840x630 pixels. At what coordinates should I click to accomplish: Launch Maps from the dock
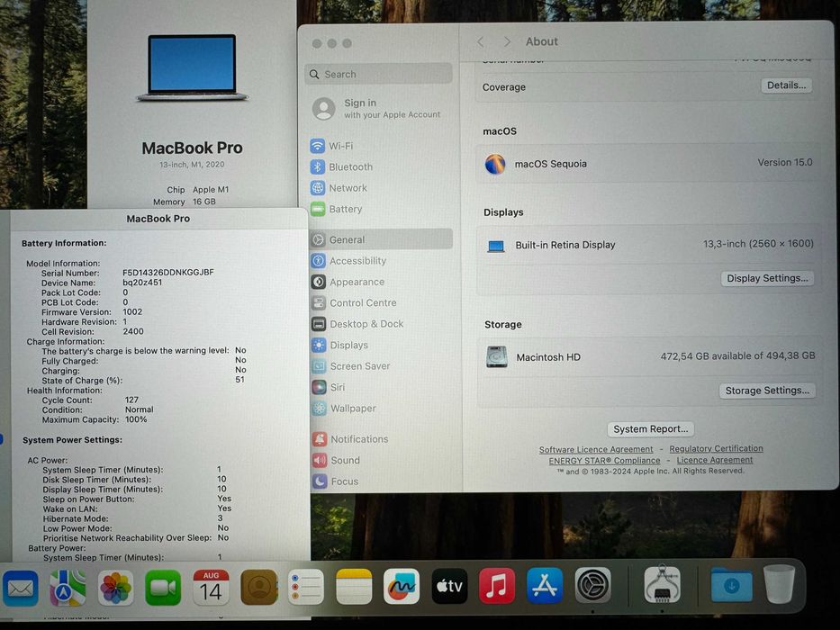point(68,588)
